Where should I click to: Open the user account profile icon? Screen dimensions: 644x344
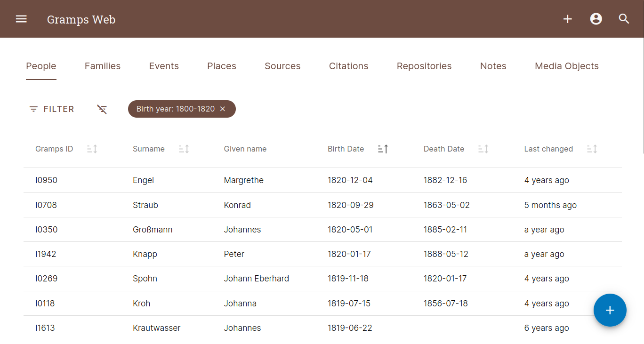pyautogui.click(x=596, y=19)
